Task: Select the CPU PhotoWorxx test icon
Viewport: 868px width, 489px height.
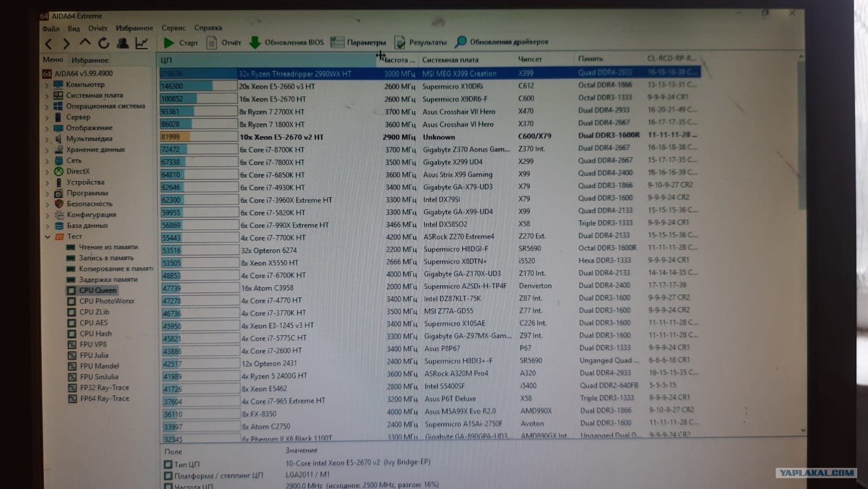Action: [71, 301]
